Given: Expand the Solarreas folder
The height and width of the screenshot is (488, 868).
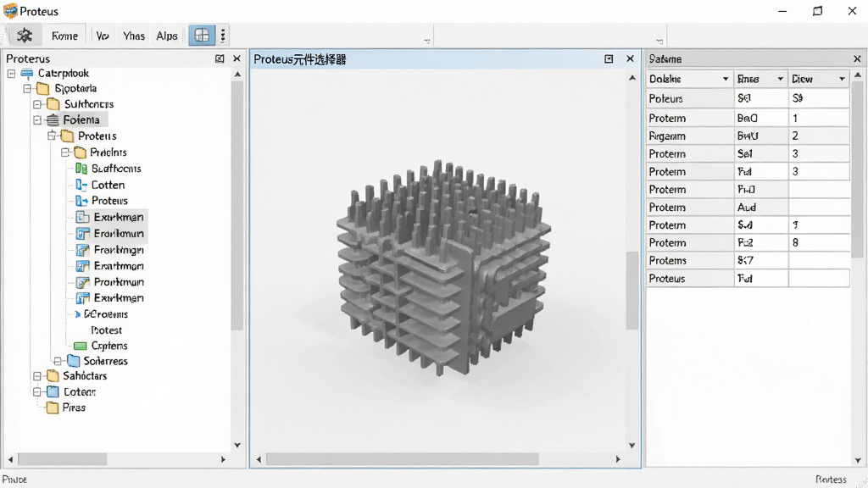Looking at the screenshot, I should [x=58, y=361].
